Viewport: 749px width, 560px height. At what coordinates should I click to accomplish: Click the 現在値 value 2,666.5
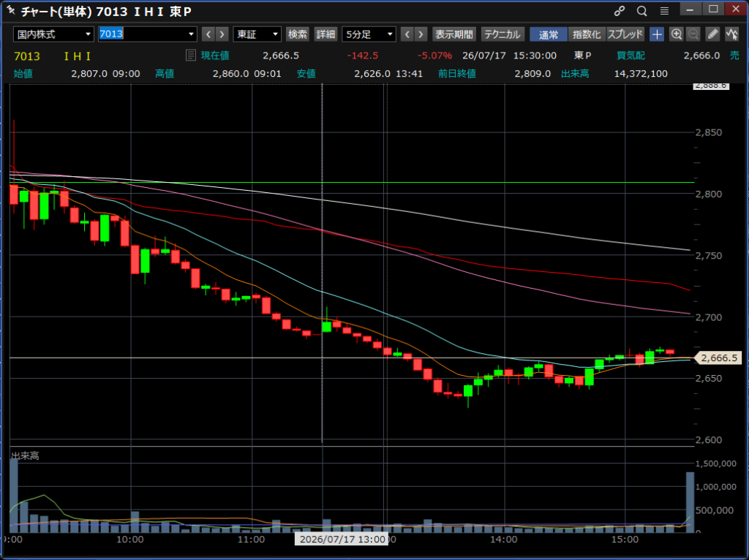[x=281, y=56]
